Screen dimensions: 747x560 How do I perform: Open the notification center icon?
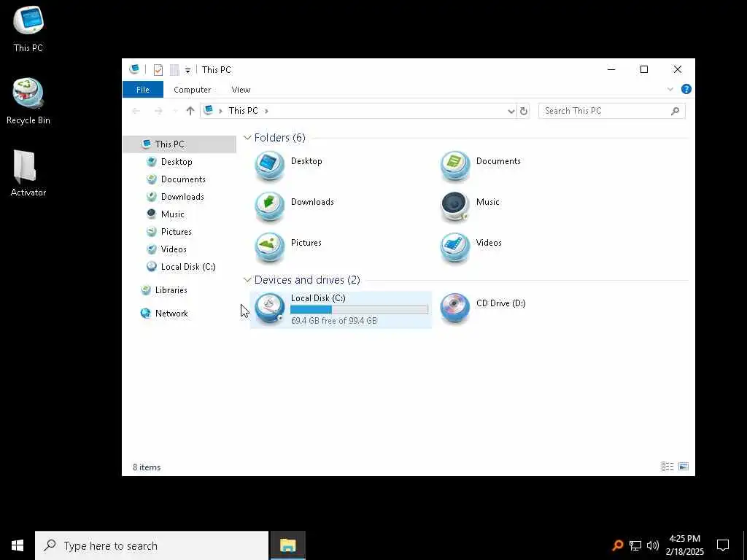(x=723, y=545)
